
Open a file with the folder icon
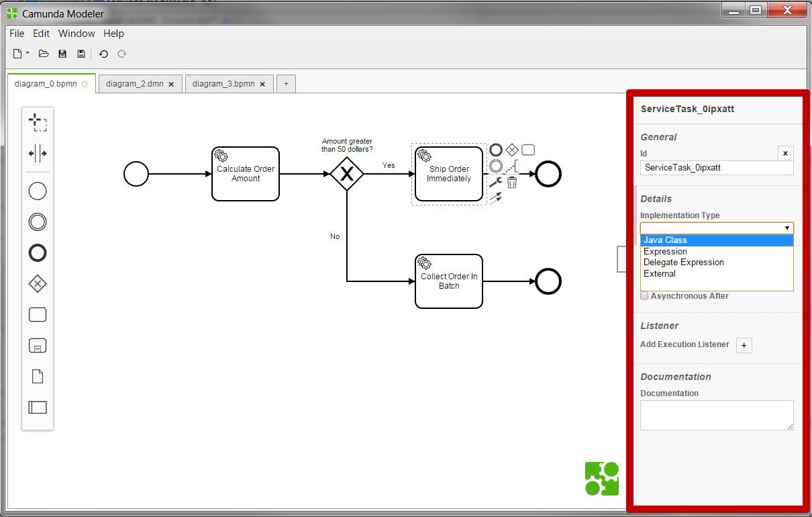44,54
